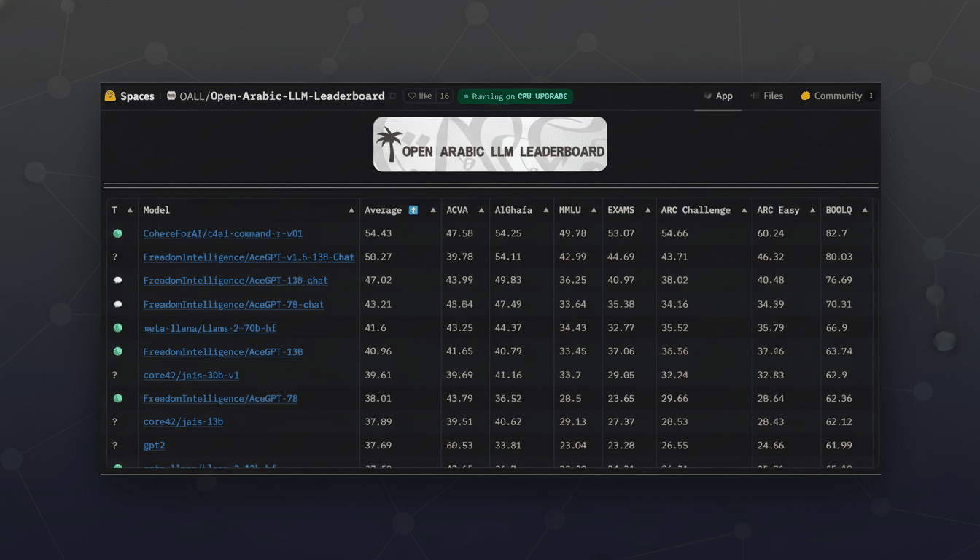The height and width of the screenshot is (560, 980).
Task: Open the CohereForAI/c4ai-command-r-v01 model link
Action: tap(222, 233)
